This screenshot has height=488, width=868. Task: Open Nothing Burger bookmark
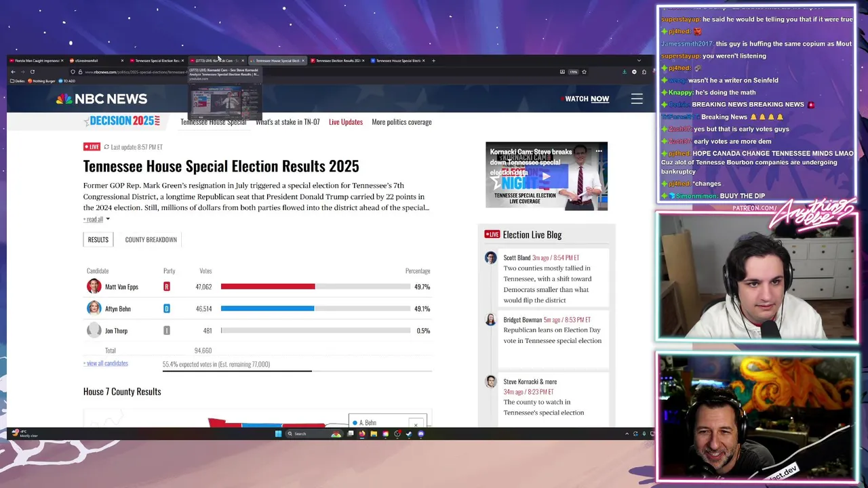tap(41, 81)
